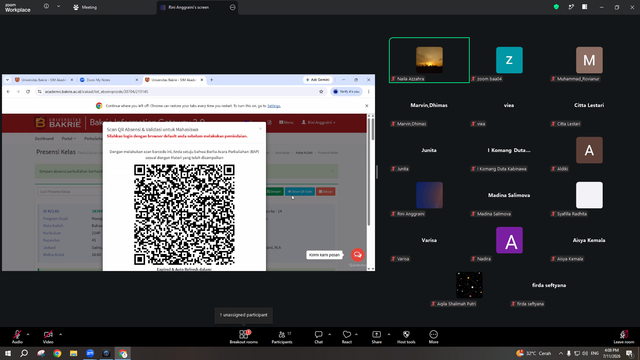Unmute microphone with the Audio button
The width and height of the screenshot is (640, 360).
(17, 337)
